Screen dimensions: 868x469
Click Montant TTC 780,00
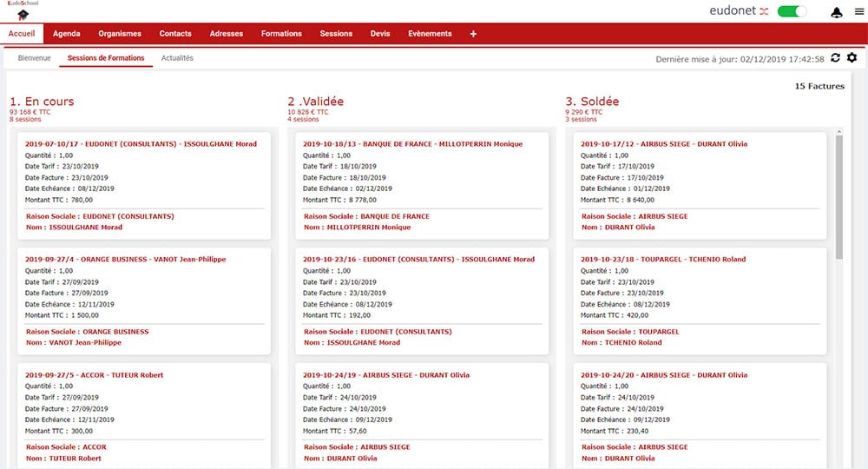point(59,200)
